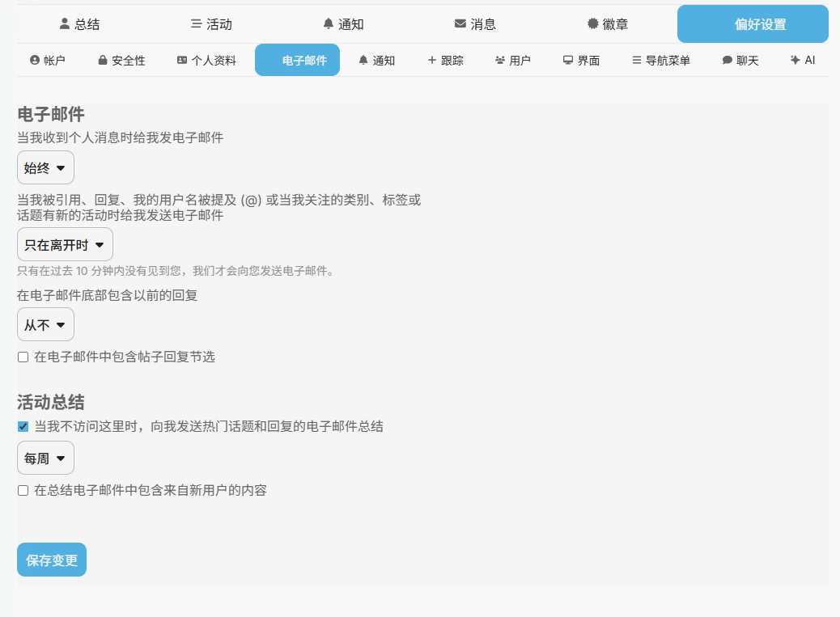点击消息标签的信封图标
The width and height of the screenshot is (840, 617).
(460, 24)
